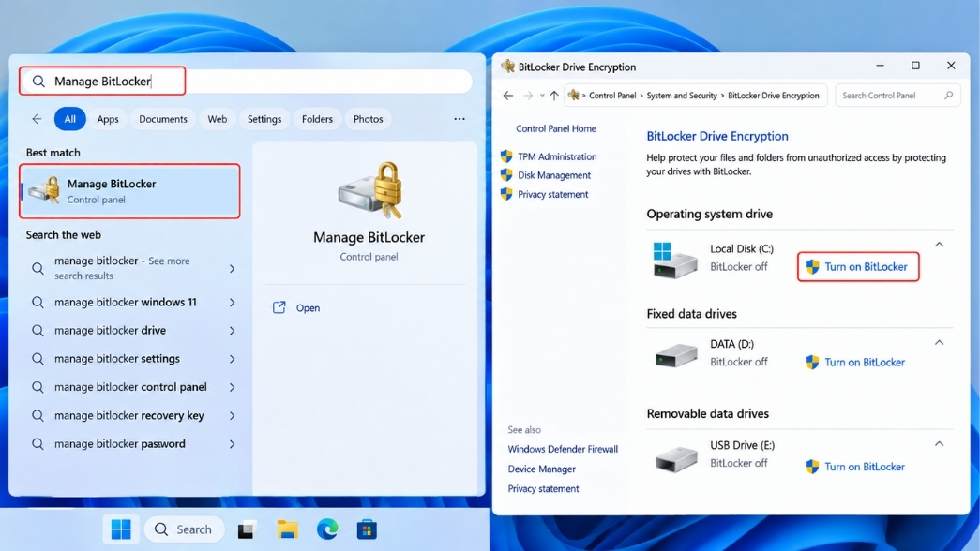Navigate forward in the BitLocker Control Panel window
This screenshot has height=551, width=980.
pos(528,96)
